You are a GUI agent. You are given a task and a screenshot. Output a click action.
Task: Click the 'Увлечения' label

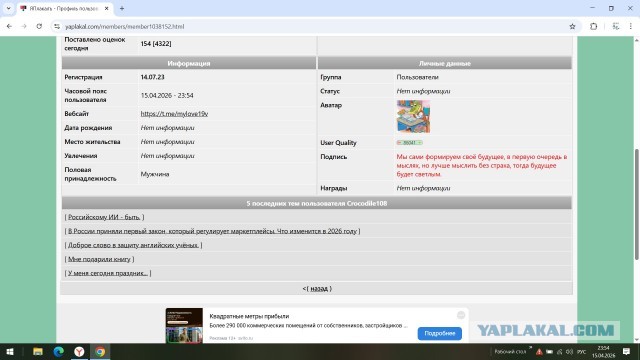click(x=81, y=156)
